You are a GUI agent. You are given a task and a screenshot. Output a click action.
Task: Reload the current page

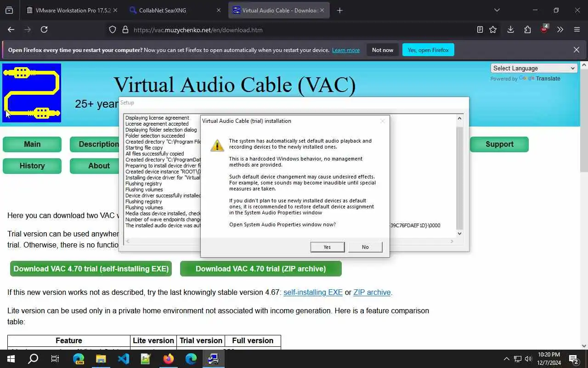point(44,29)
